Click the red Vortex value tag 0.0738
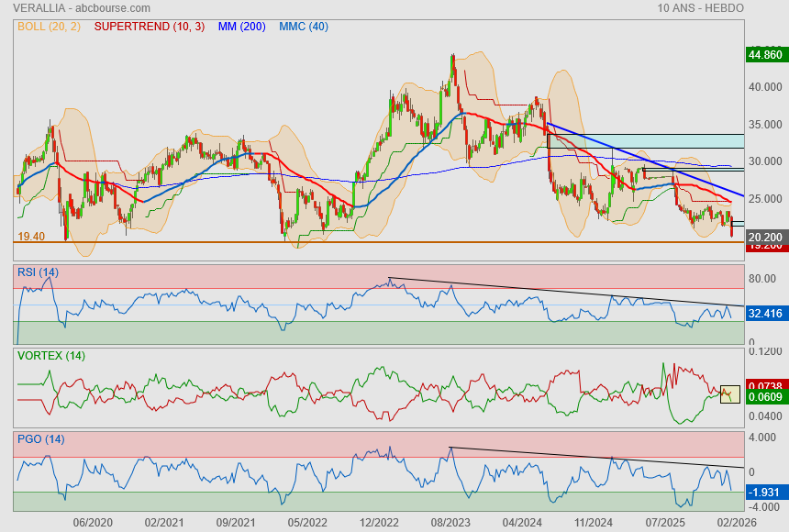789x532 pixels. coord(764,385)
